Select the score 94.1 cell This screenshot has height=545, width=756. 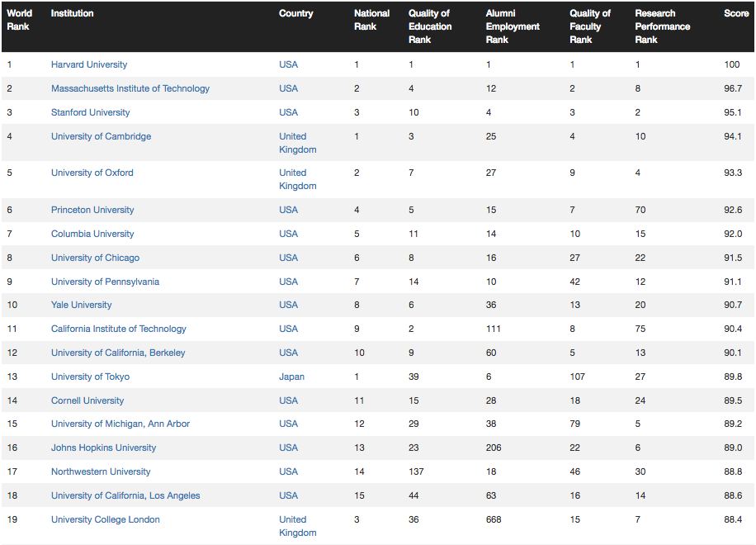tap(733, 136)
